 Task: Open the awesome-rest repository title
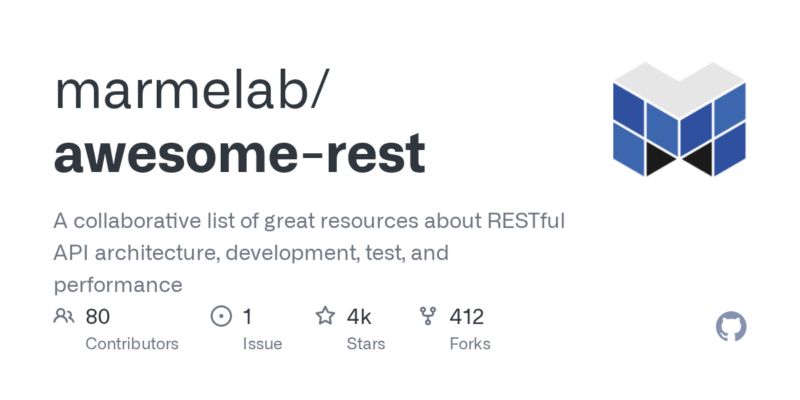click(239, 153)
